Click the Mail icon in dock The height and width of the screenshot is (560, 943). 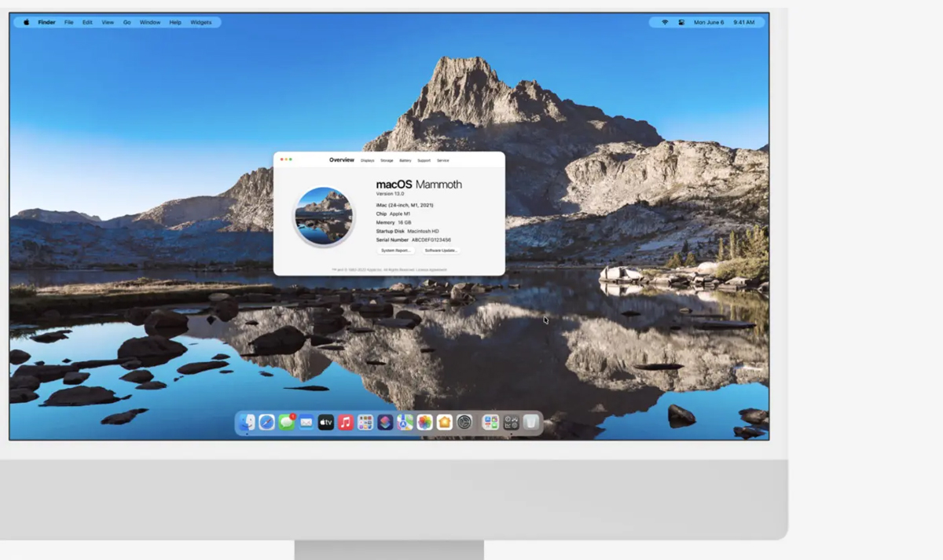click(306, 423)
